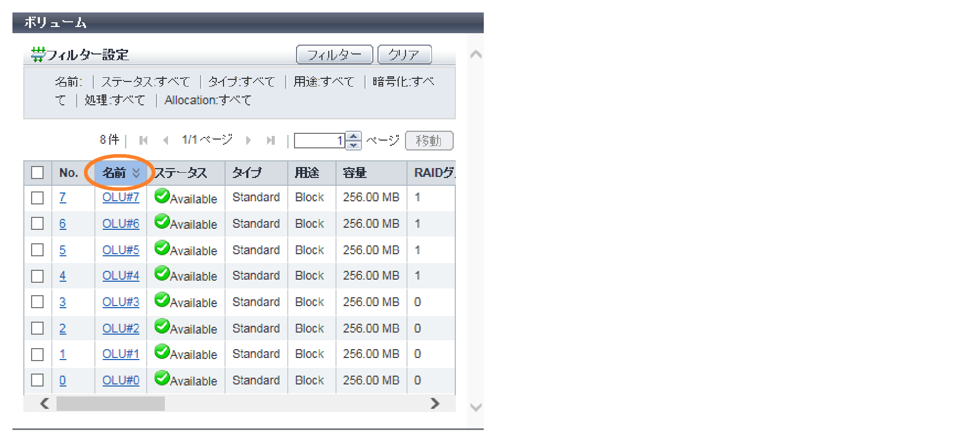Image resolution: width=980 pixels, height=441 pixels.
Task: Open the OLU#3 volume link
Action: point(120,302)
